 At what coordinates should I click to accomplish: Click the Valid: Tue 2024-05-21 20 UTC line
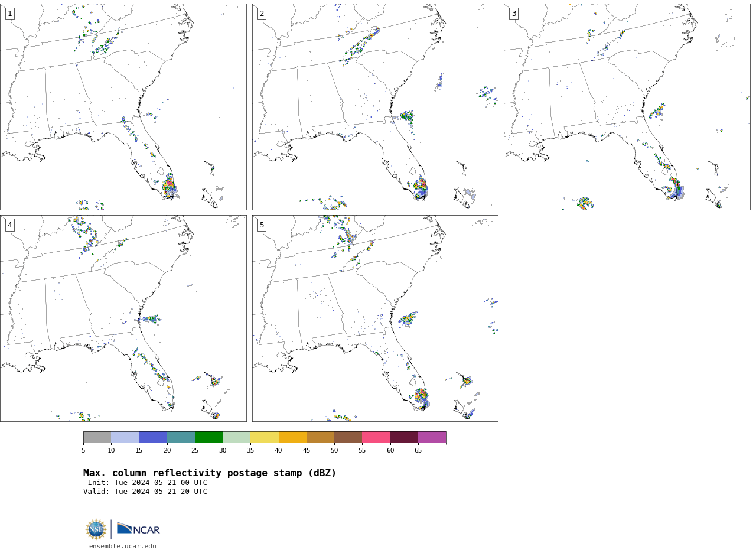click(145, 492)
